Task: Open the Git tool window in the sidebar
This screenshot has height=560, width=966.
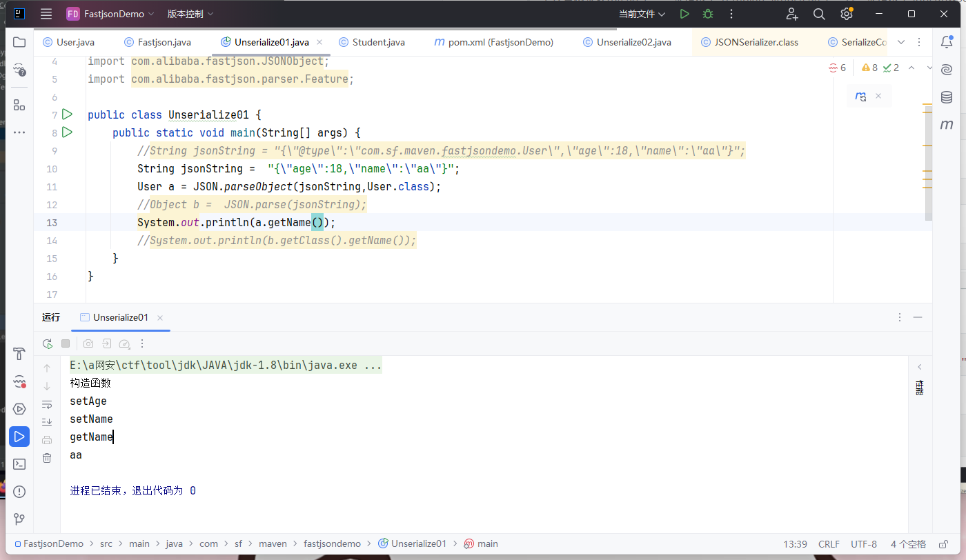Action: (19, 519)
